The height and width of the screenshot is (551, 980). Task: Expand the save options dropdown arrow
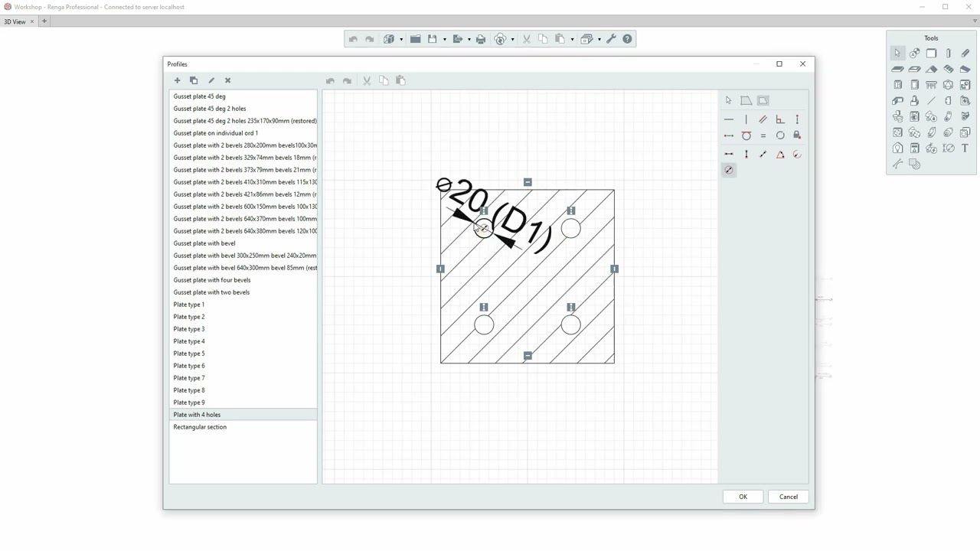[445, 40]
